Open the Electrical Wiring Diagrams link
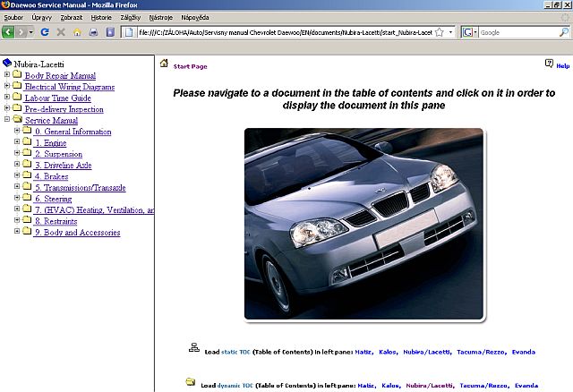This screenshot has height=392, width=573. (70, 87)
